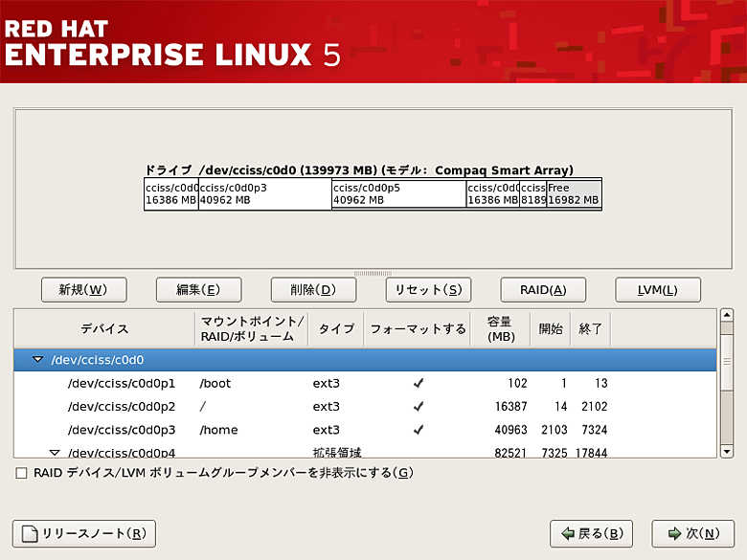The image size is (747, 560).
Task: Select the /dev/cciss/c0d0p2 row
Action: [x=365, y=407]
